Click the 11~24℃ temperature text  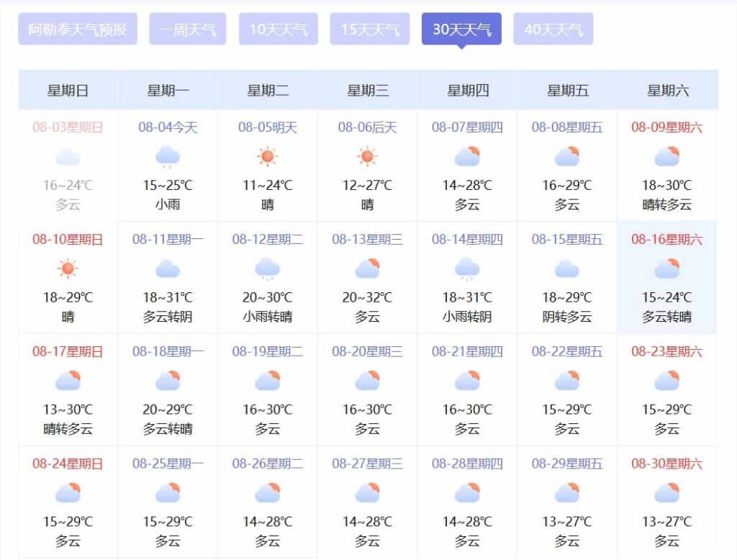coord(268,185)
